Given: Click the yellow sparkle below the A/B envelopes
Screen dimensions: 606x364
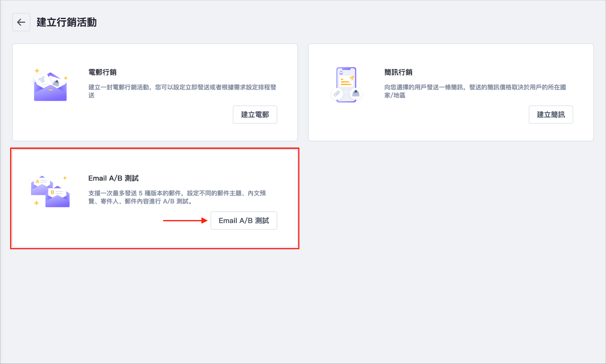Looking at the screenshot, I should [x=36, y=203].
